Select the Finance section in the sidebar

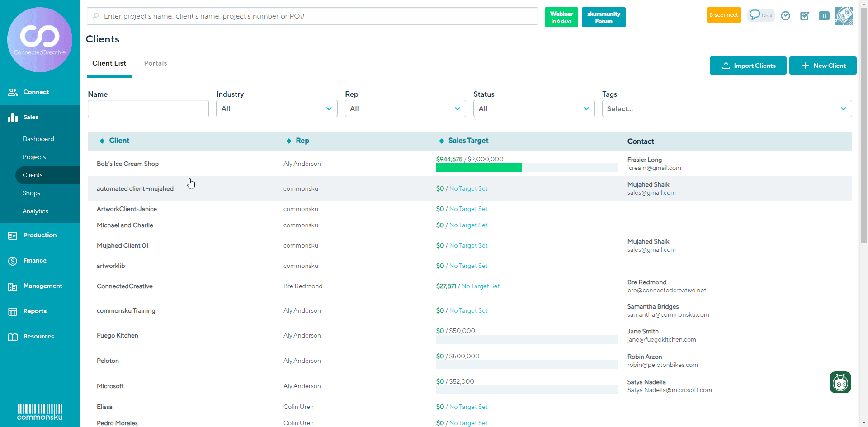coord(35,260)
